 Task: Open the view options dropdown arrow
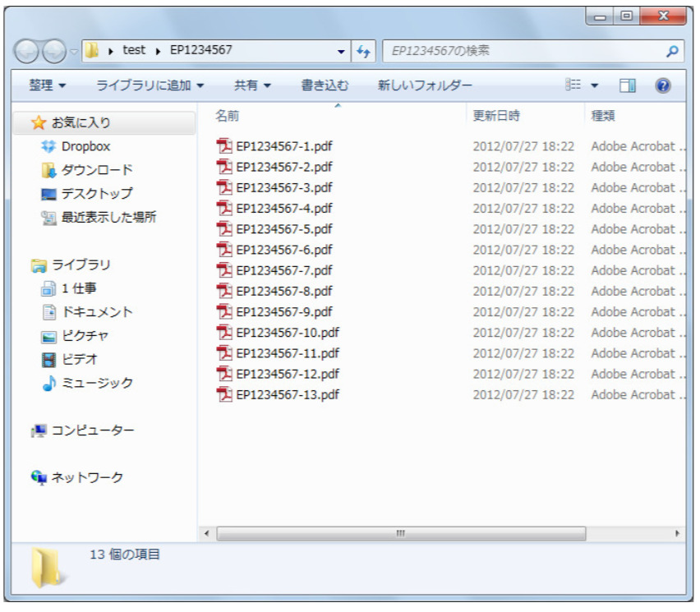point(595,85)
